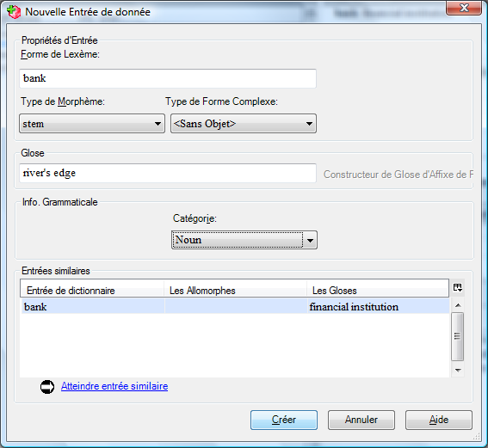This screenshot has width=488, height=448.
Task: Click the vertical scrollbar thumb in similar entries
Action: pyautogui.click(x=458, y=337)
